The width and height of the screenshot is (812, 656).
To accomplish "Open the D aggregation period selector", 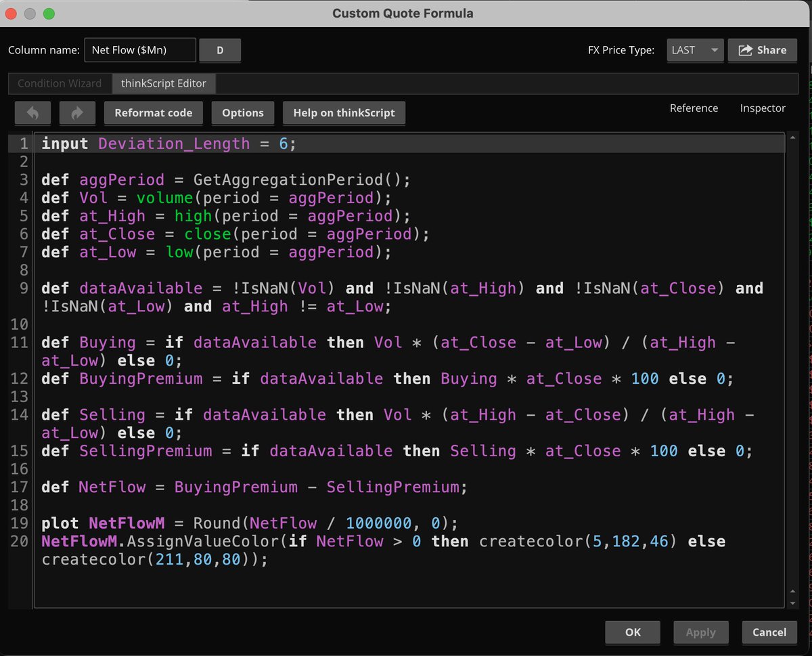I will point(220,50).
